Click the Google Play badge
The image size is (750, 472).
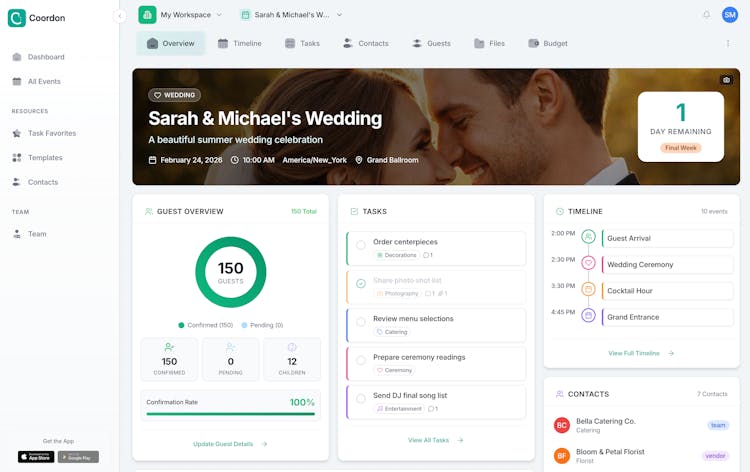pos(78,457)
